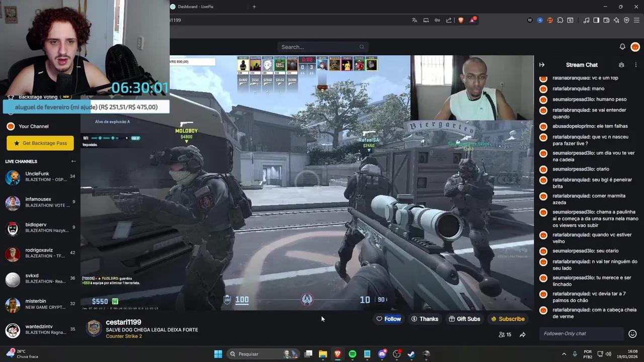Open the media control music note icon
The image size is (644, 362).
586,20
